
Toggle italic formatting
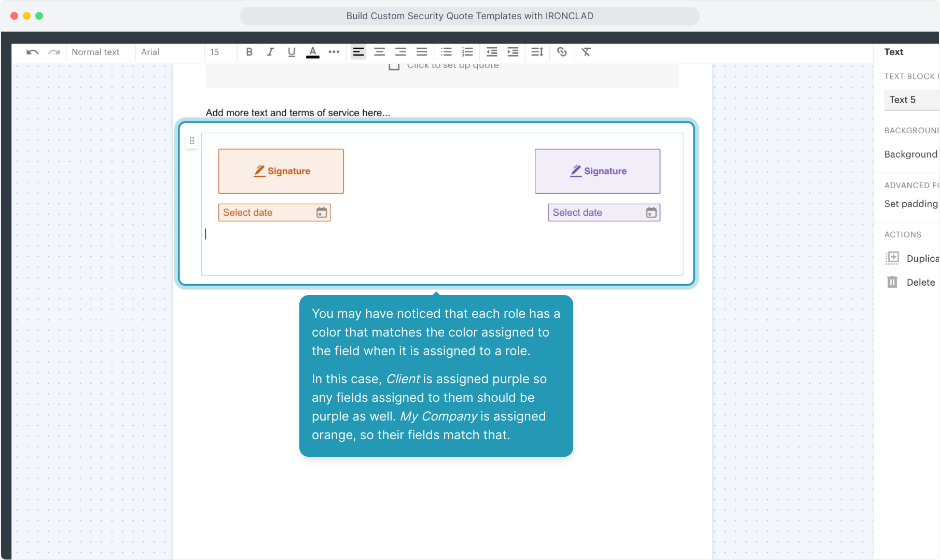(x=270, y=52)
